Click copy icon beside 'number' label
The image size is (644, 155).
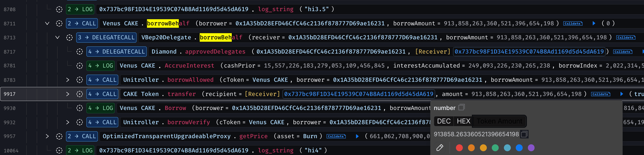[x=461, y=108]
